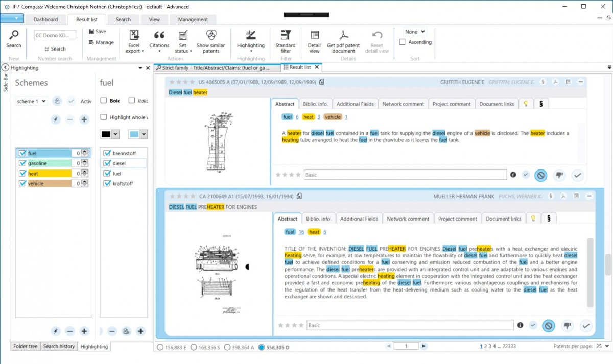Switch to the Management ribbon tab
The image size is (613, 364).
[x=193, y=19]
